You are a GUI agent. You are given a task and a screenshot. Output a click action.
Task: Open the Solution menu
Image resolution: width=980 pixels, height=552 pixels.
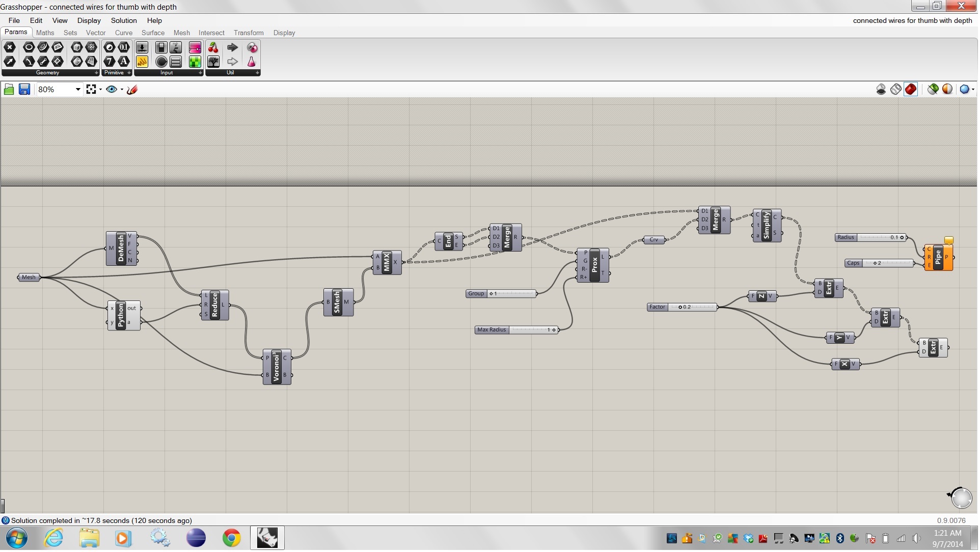pyautogui.click(x=124, y=20)
